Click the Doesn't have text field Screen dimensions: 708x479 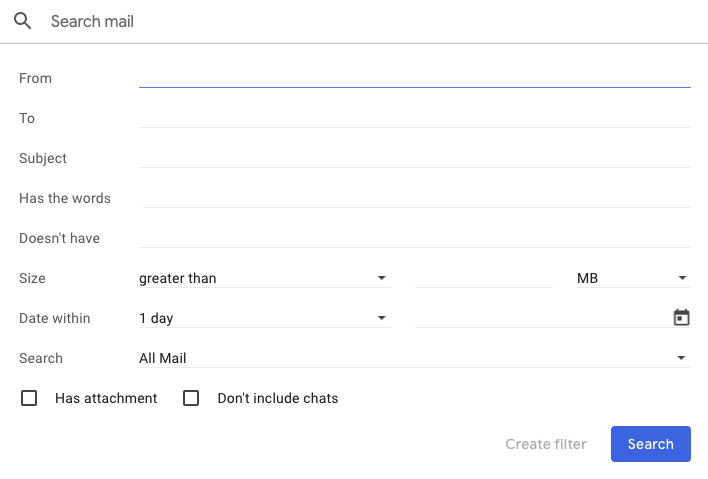click(x=415, y=238)
